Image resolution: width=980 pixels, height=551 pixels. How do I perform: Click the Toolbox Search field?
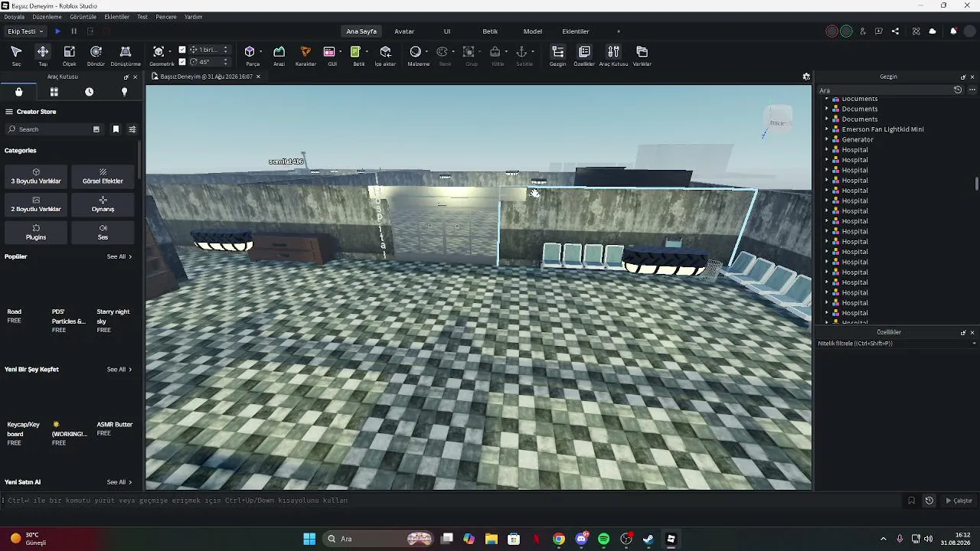pos(54,129)
